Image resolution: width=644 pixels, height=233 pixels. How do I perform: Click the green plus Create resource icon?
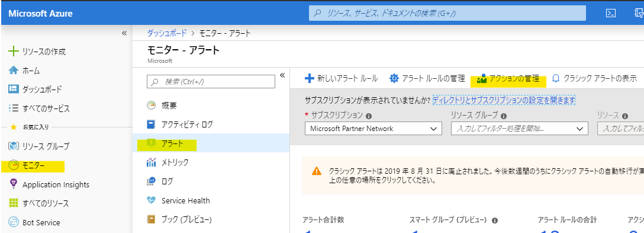pyautogui.click(x=14, y=52)
